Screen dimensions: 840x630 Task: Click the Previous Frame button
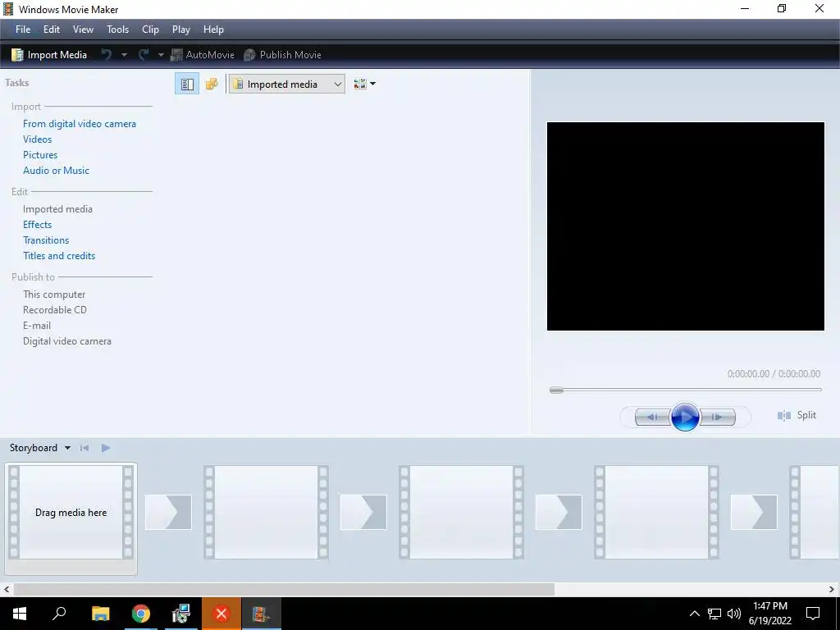pyautogui.click(x=653, y=417)
